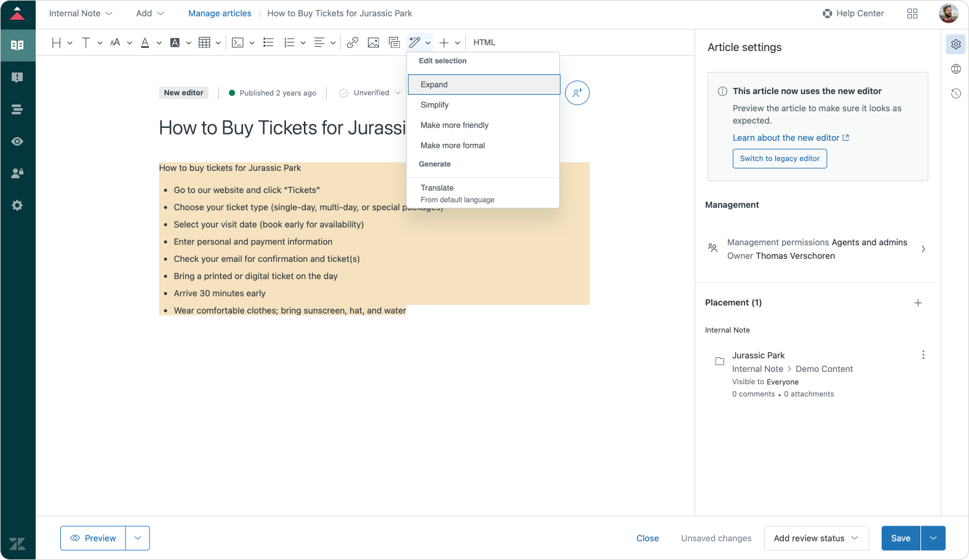Viewport: 969px width, 560px height.
Task: Expand Management permissions chevron
Action: coord(923,249)
